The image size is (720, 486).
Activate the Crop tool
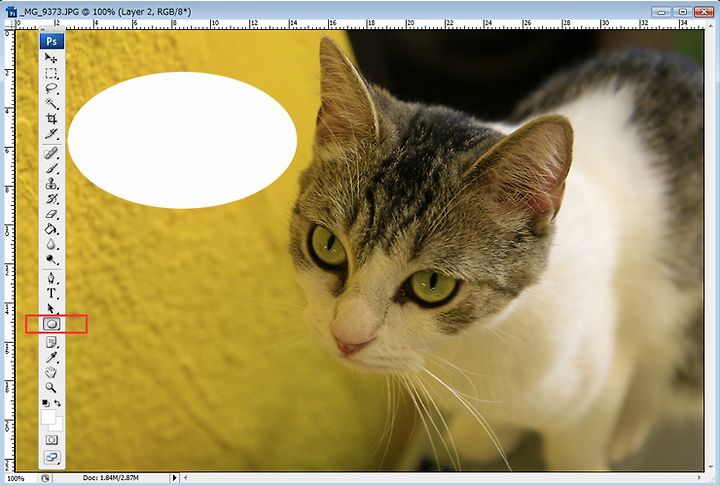(x=51, y=119)
